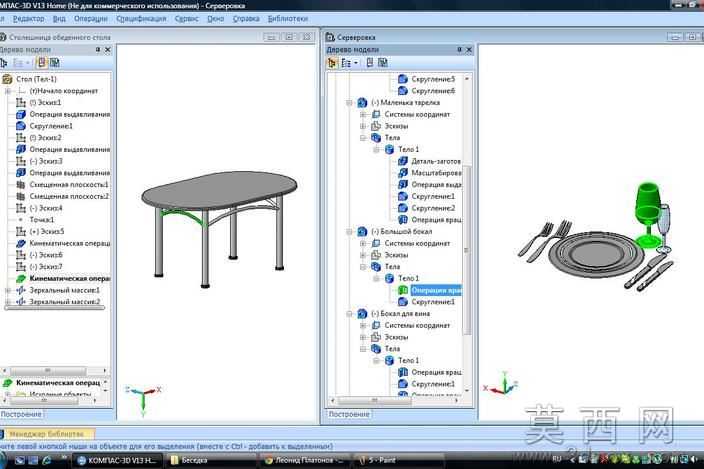The image size is (704, 469).
Task: Click the last toolbar icon in Сервировка tree panel
Action: point(383,63)
